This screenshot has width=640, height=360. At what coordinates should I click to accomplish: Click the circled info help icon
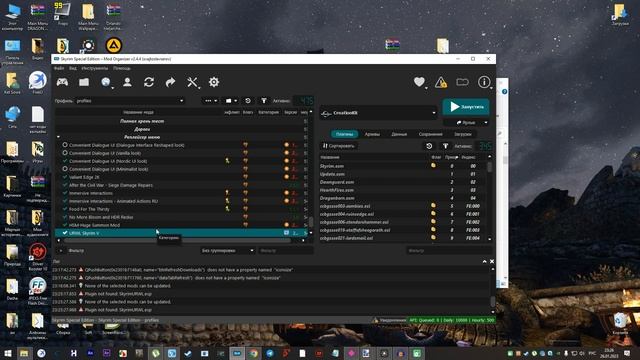coord(484,82)
